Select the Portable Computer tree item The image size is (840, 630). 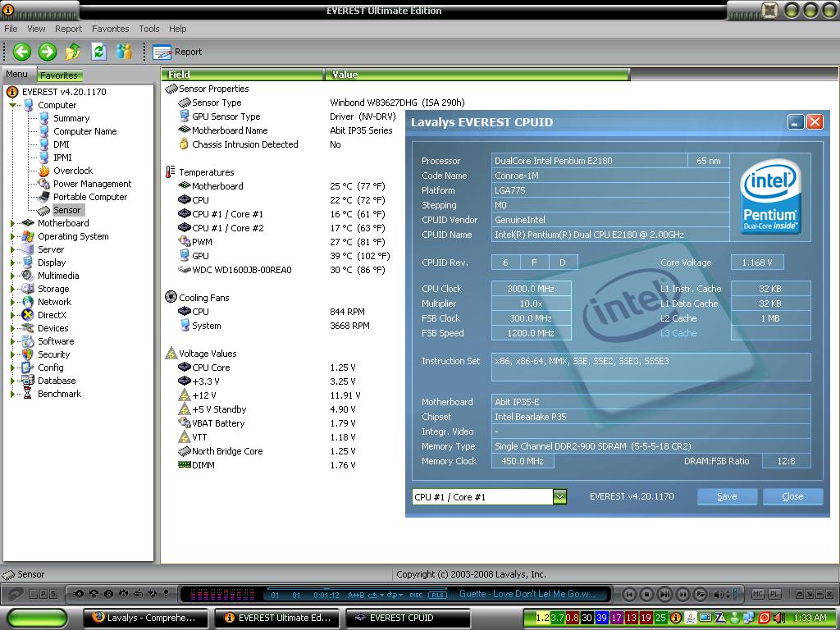click(90, 197)
